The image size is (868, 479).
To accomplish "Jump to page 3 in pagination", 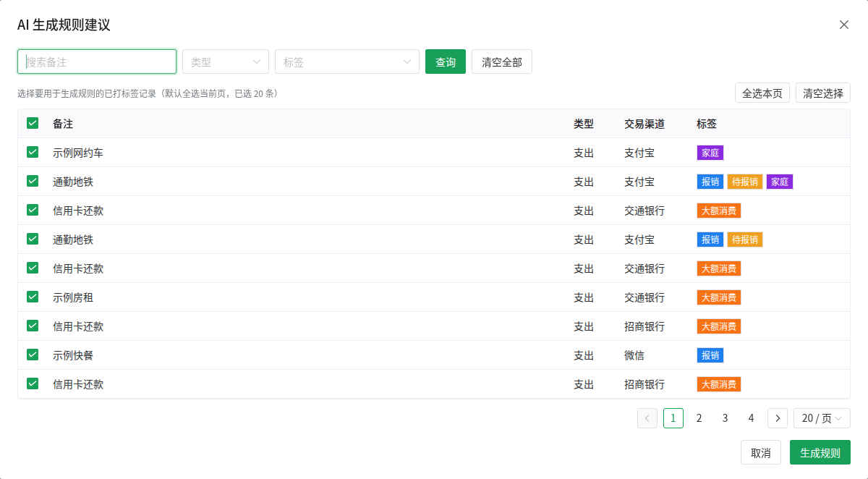I will (726, 418).
